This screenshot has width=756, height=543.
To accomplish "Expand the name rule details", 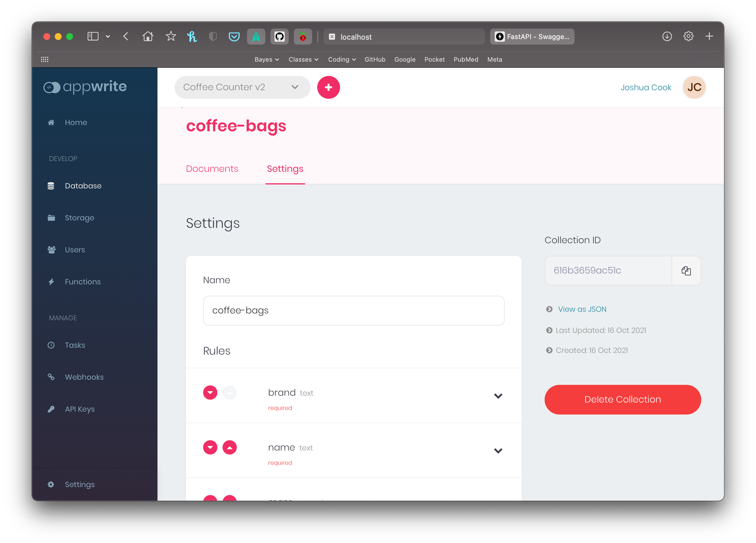I will (498, 451).
